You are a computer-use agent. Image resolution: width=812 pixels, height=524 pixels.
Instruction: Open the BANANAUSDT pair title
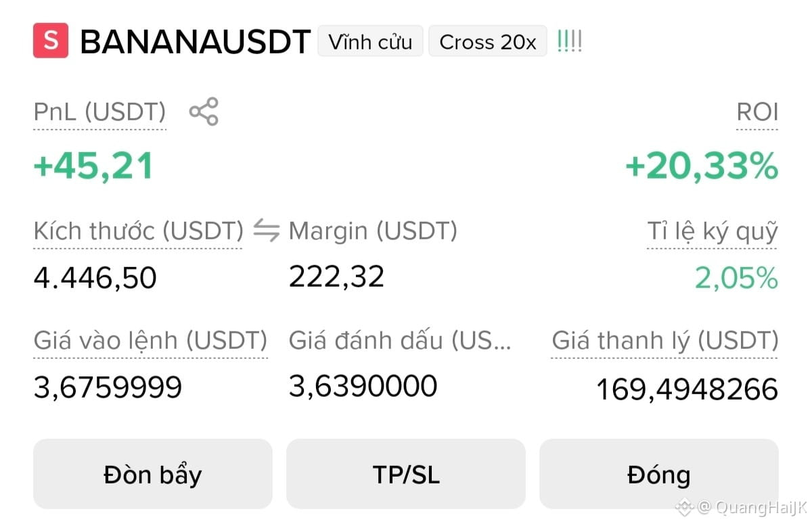[196, 42]
